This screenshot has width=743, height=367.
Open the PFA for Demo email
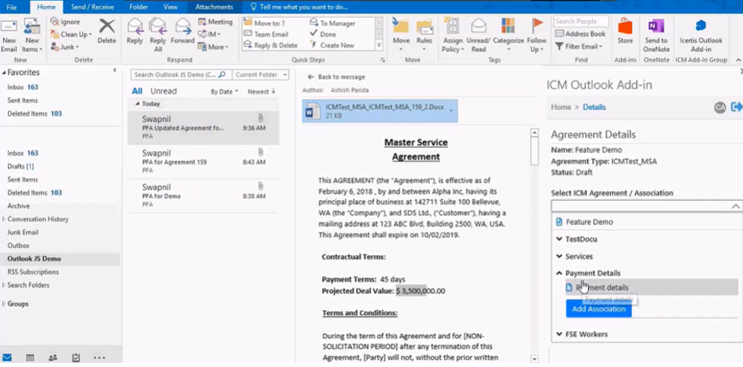203,196
